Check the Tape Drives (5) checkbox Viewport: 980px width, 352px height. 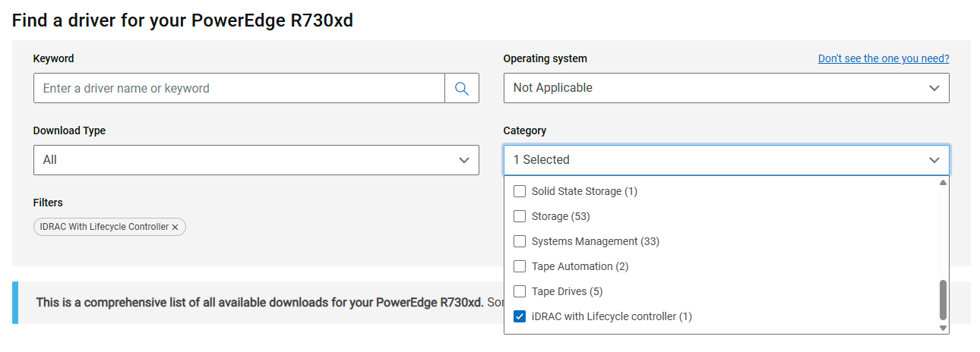pos(520,291)
